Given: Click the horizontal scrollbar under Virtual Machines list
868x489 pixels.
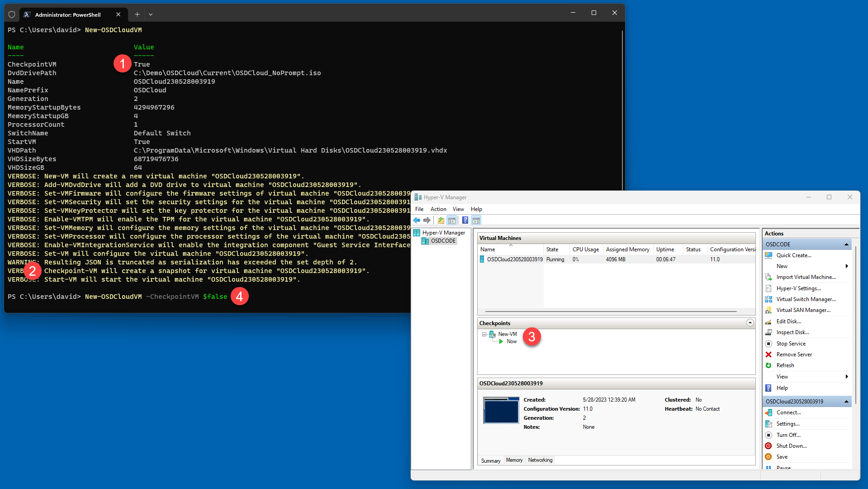Looking at the screenshot, I should tap(611, 312).
